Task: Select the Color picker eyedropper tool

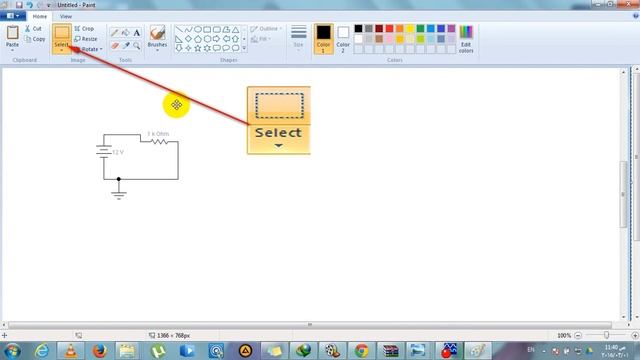Action: coord(126,46)
